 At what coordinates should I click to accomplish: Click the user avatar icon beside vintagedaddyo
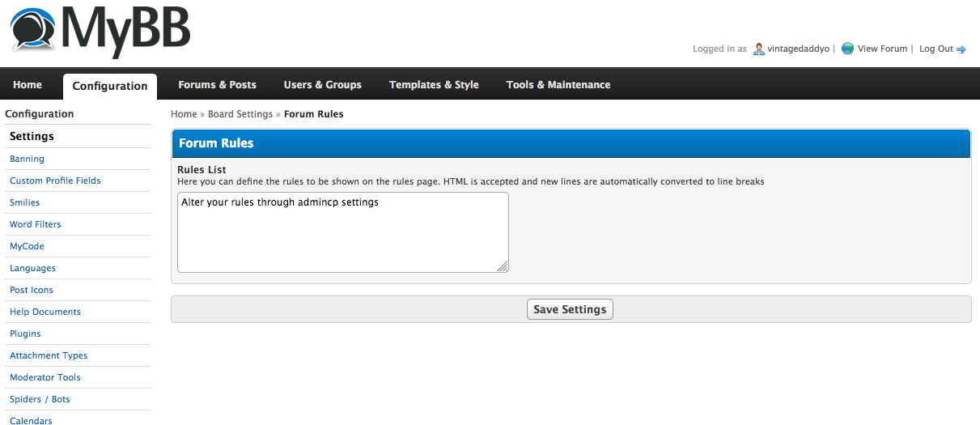click(x=758, y=49)
